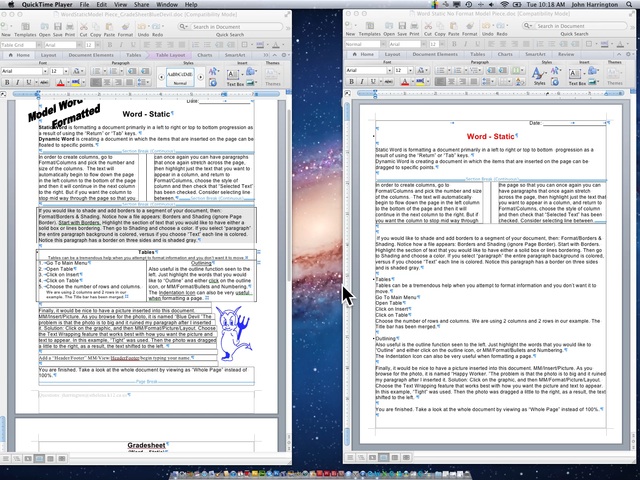This screenshot has height=480, width=640.
Task: Switch to Document Elements tab in No Format window
Action: tap(435, 54)
